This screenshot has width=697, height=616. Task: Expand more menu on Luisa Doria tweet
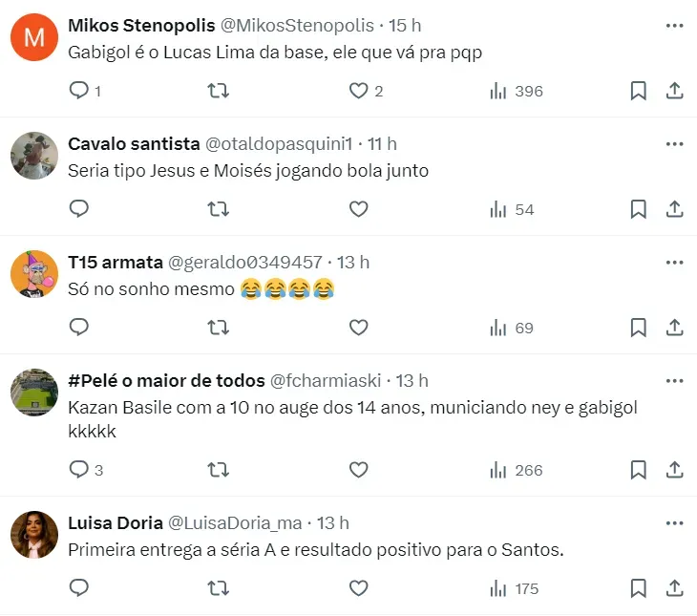[x=675, y=522]
